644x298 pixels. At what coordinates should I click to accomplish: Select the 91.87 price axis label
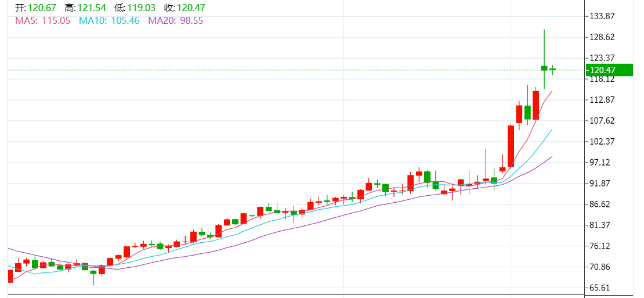602,184
